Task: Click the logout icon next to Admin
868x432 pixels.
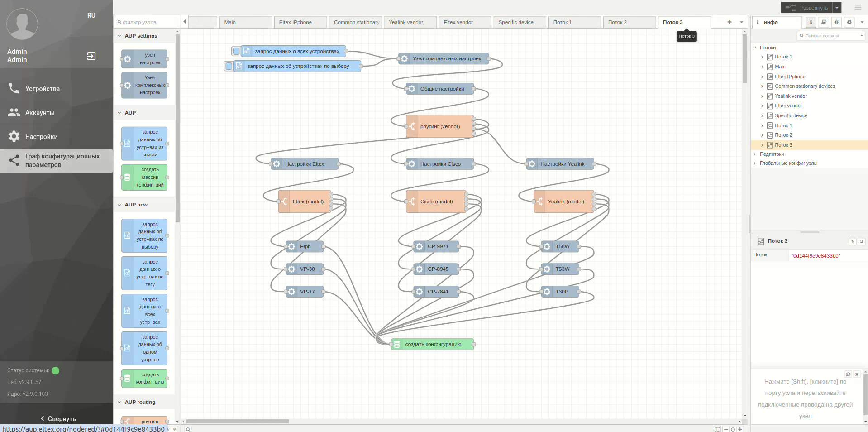Action: click(x=91, y=56)
